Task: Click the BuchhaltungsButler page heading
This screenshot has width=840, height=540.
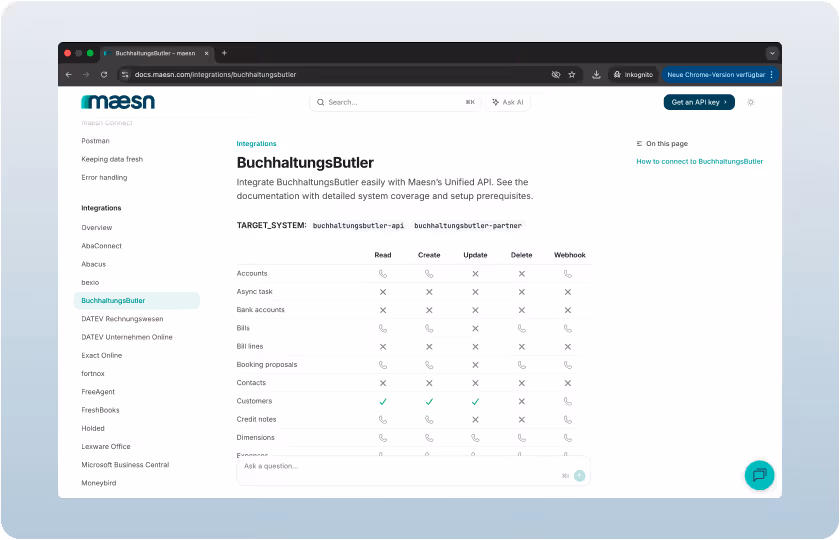Action: coord(305,162)
